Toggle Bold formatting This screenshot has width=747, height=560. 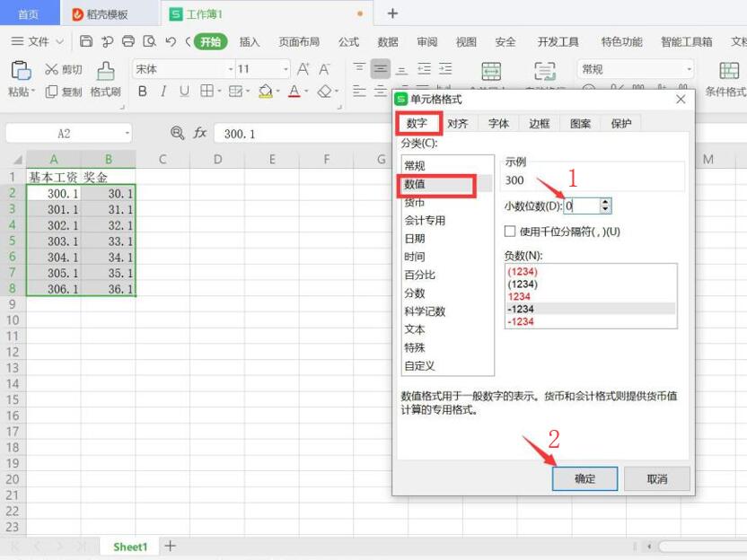pyautogui.click(x=142, y=92)
